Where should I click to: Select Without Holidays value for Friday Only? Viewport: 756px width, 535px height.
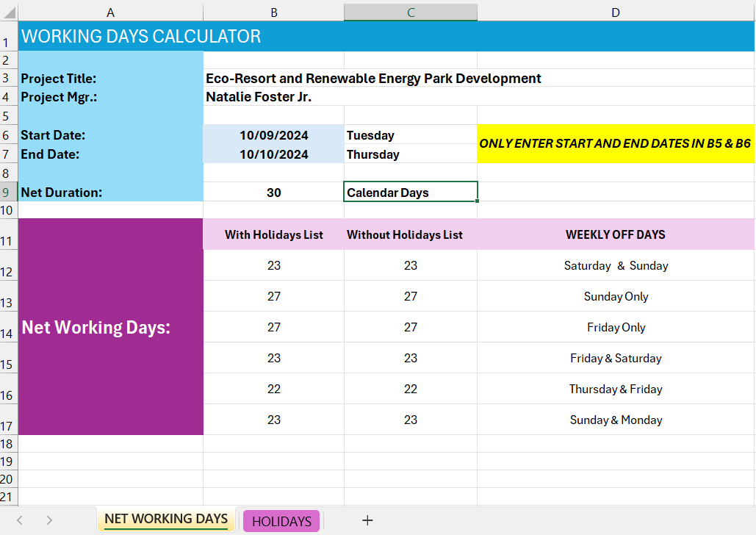411,327
